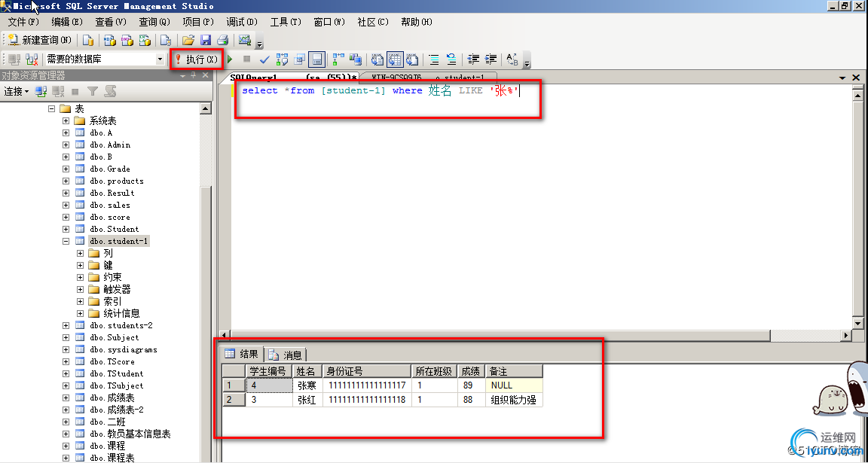Image resolution: width=868 pixels, height=463 pixels.
Task: Click the Decrease Indent icon
Action: (x=473, y=59)
